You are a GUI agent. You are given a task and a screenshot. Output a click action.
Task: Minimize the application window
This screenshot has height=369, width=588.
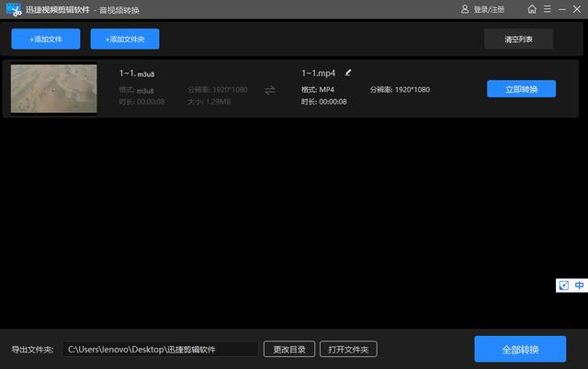pyautogui.click(x=561, y=9)
